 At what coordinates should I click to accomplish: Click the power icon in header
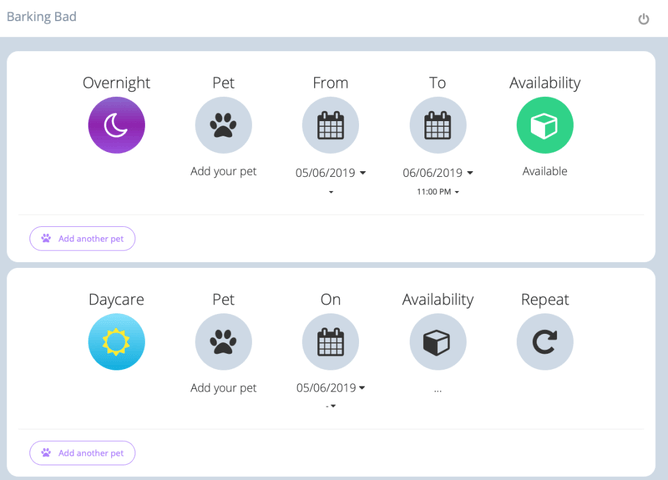(x=643, y=19)
